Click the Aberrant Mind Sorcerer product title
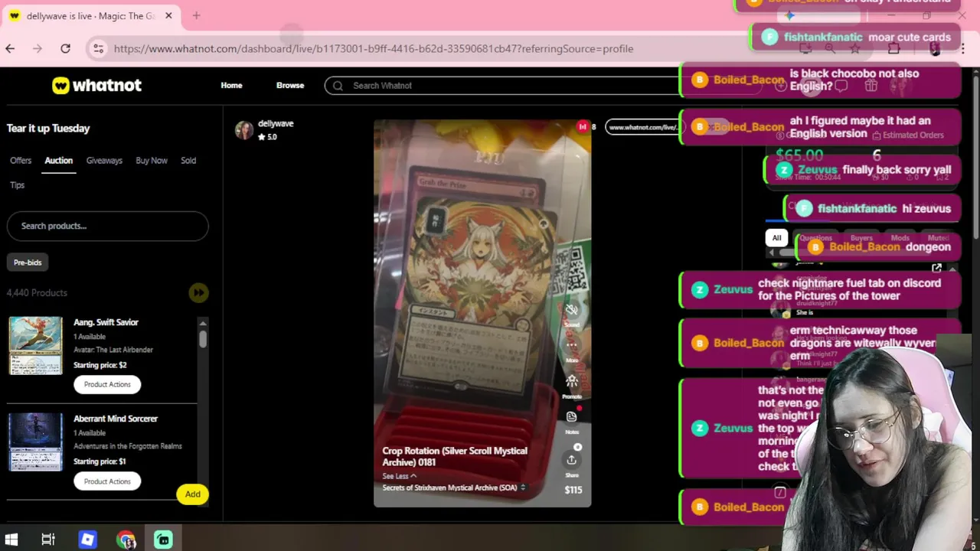 tap(116, 419)
